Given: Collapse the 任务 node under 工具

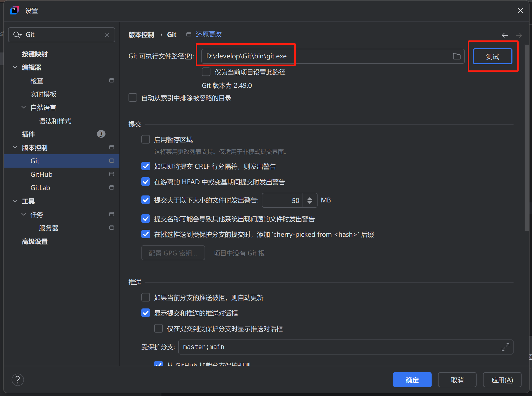Looking at the screenshot, I should point(24,214).
